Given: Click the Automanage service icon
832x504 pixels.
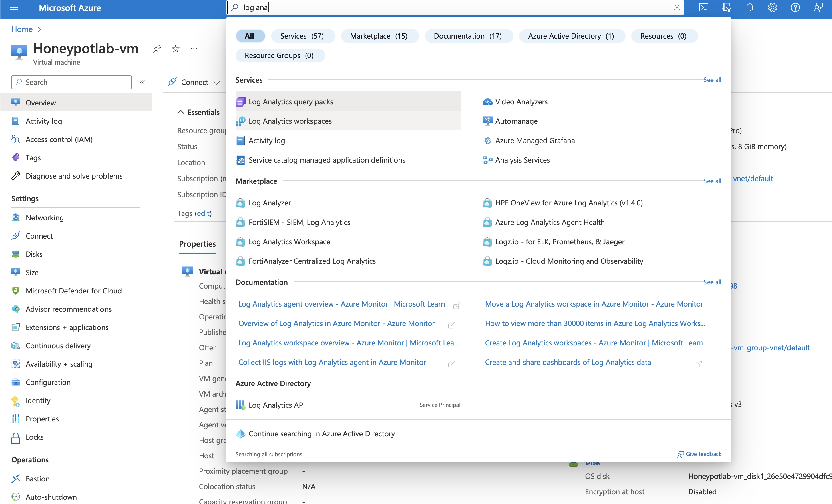Looking at the screenshot, I should tap(487, 121).
